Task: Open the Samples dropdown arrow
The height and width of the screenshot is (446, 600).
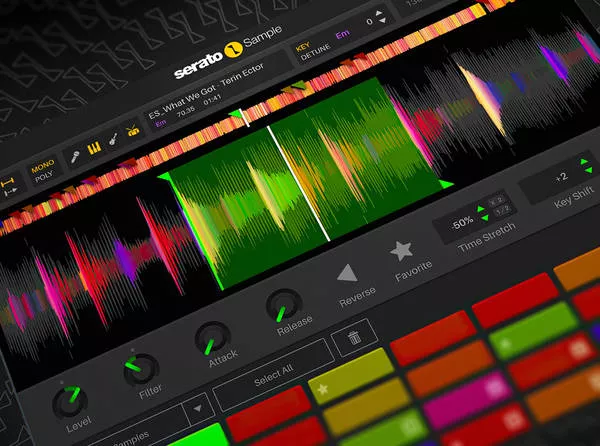Action: point(196,407)
